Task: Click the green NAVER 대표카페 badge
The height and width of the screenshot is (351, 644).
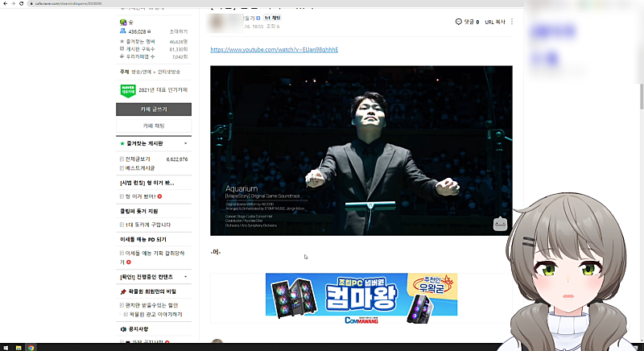Action: pos(128,90)
